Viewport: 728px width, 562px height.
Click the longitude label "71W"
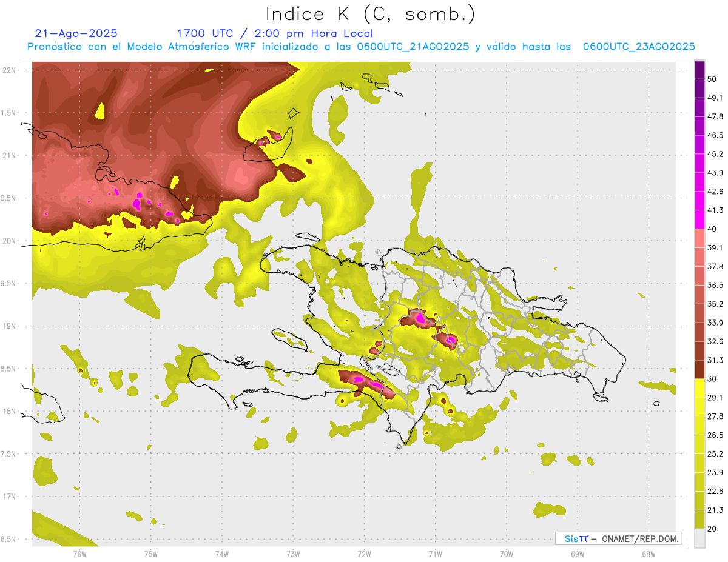click(x=435, y=554)
